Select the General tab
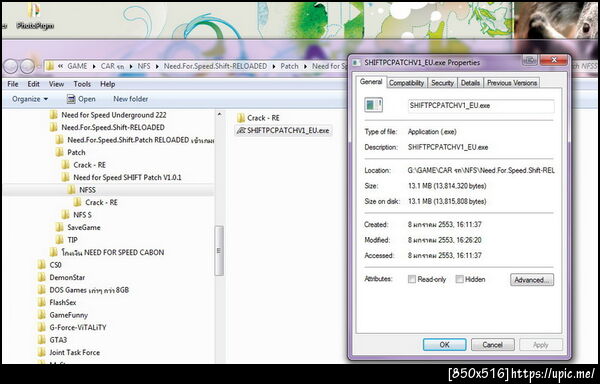 (x=371, y=82)
